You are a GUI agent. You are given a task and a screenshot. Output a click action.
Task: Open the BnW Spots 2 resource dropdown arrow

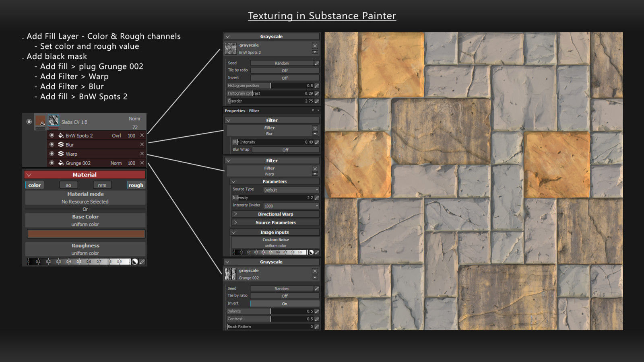pyautogui.click(x=315, y=52)
